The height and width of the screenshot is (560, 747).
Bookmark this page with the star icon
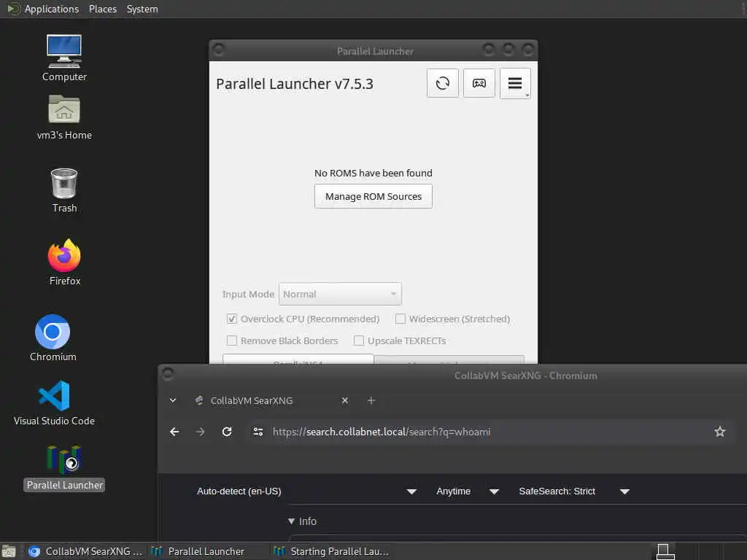[719, 432]
